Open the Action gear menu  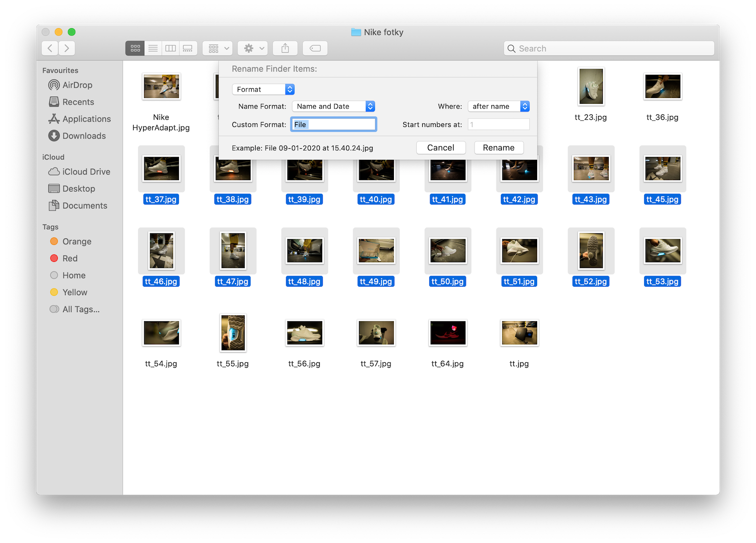pos(253,48)
